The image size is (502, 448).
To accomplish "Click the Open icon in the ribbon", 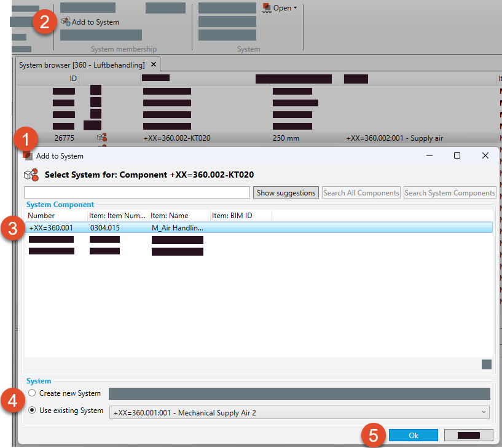I will tap(267, 8).
